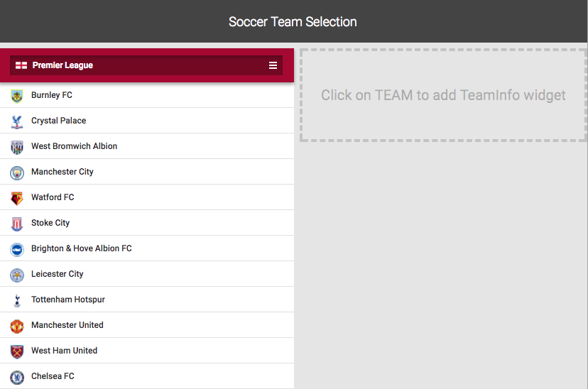Click the England flag icon beside Premier League
The image size is (588, 389).
pos(21,65)
